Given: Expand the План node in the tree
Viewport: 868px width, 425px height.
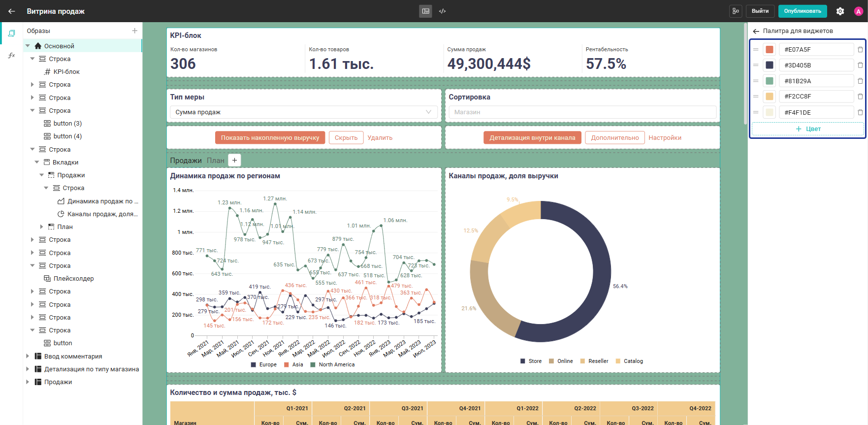Looking at the screenshot, I should pyautogui.click(x=42, y=227).
